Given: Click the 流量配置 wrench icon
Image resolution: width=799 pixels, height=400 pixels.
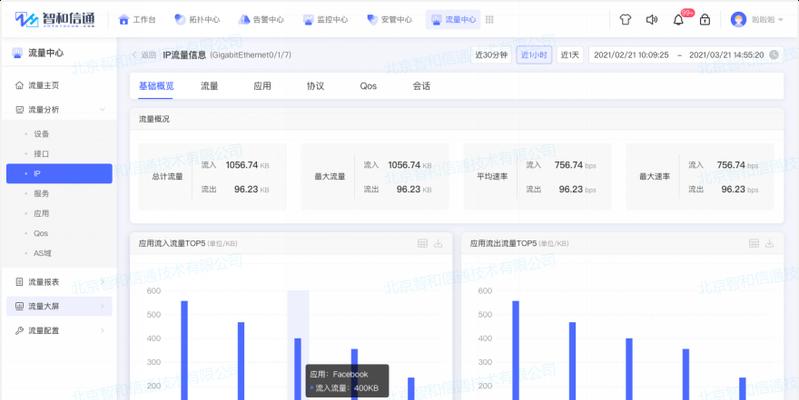Looking at the screenshot, I should tap(19, 331).
